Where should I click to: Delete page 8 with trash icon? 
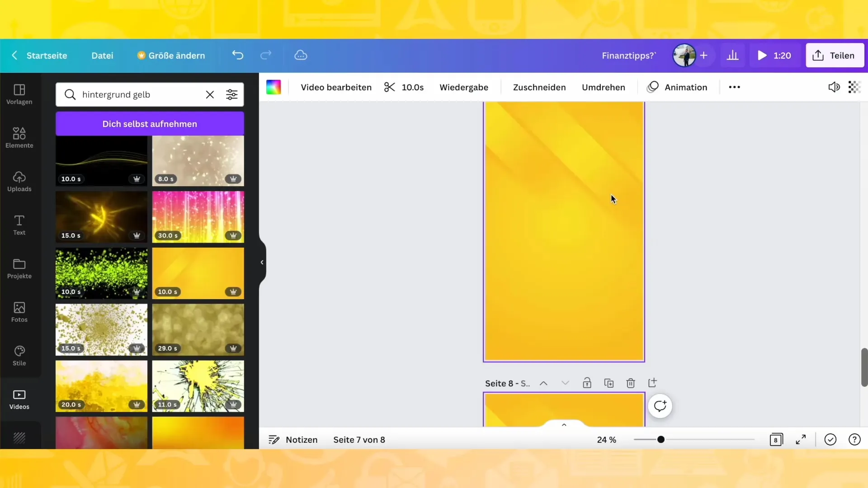[631, 383]
